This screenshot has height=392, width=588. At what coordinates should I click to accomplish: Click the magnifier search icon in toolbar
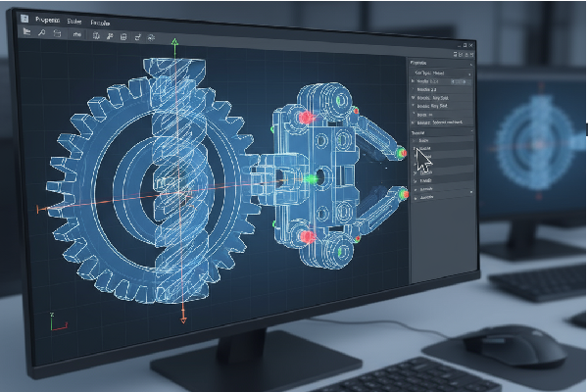coord(42,33)
